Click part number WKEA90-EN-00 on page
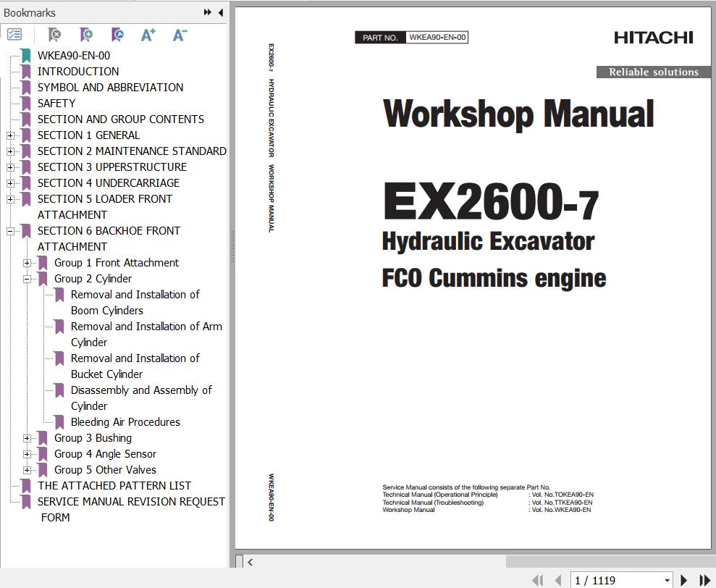This screenshot has width=716, height=588. pyautogui.click(x=437, y=38)
